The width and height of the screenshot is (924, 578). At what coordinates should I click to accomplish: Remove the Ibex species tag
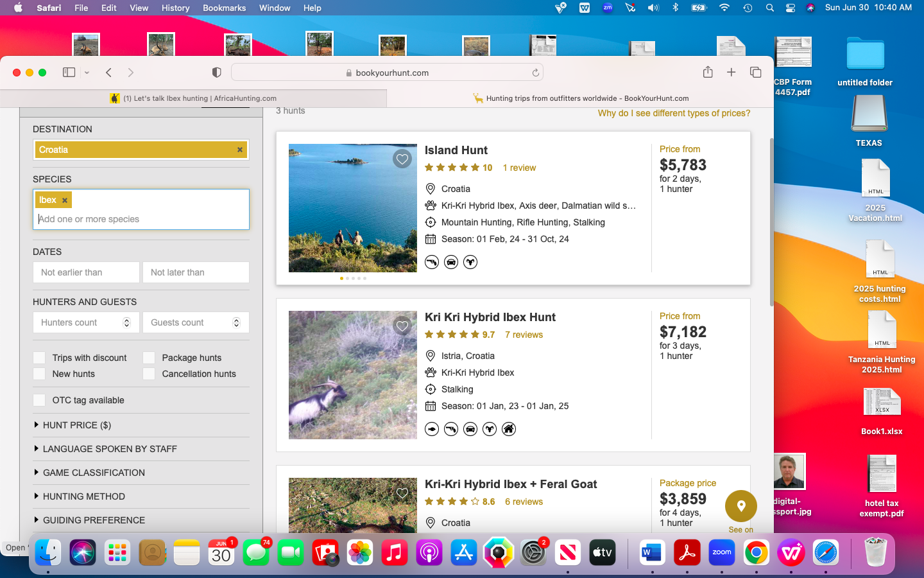(65, 200)
